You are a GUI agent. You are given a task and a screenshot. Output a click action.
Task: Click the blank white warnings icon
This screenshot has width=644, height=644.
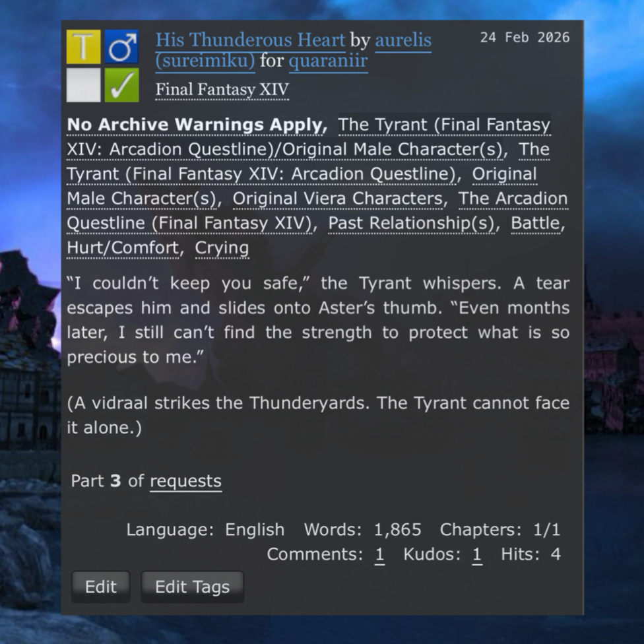pyautogui.click(x=83, y=85)
